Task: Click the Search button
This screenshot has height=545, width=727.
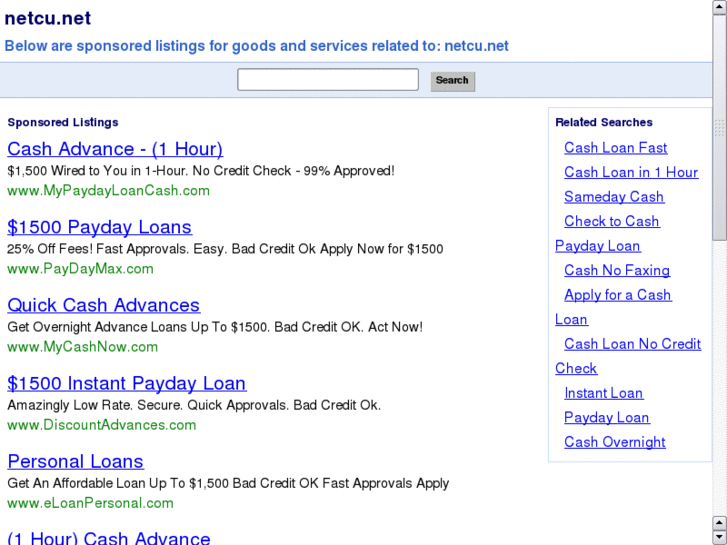Action: click(453, 81)
